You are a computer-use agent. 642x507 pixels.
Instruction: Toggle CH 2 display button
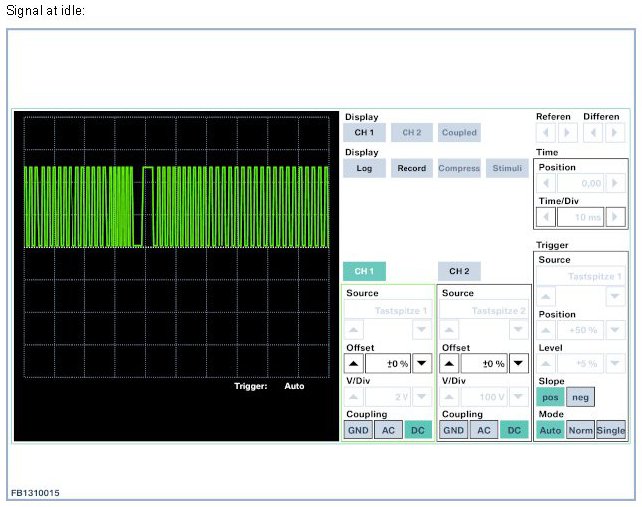[411, 132]
